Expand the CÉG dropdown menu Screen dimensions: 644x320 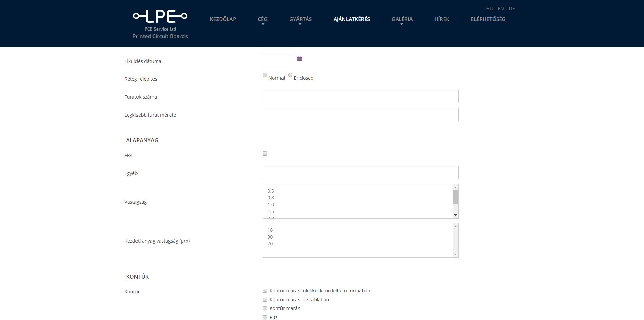pyautogui.click(x=262, y=19)
